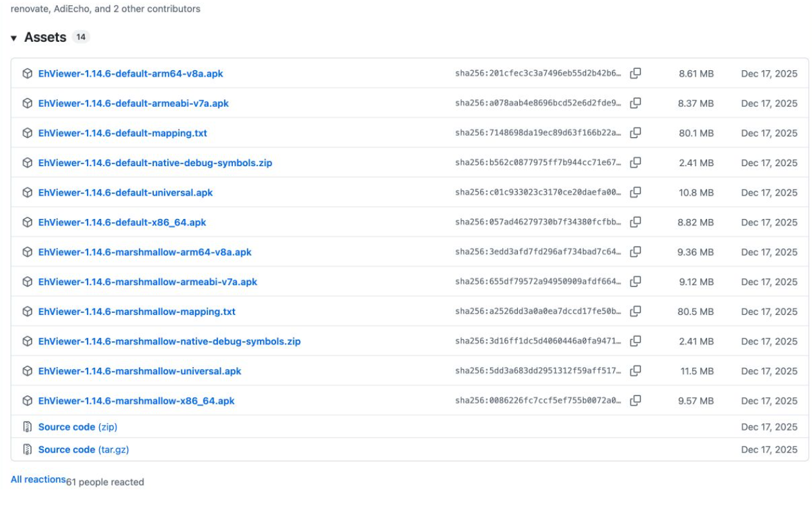Click the Assets count badge 14

[x=80, y=37]
